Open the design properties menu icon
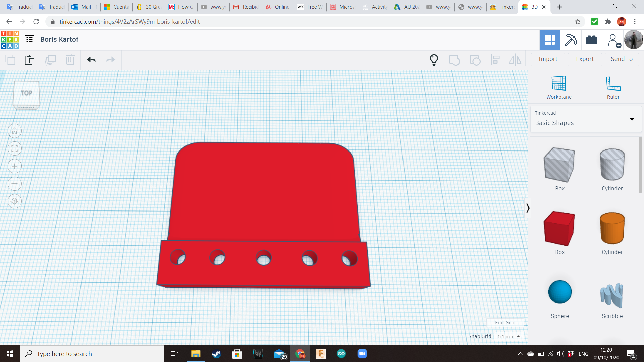The image size is (644, 362). click(x=30, y=39)
